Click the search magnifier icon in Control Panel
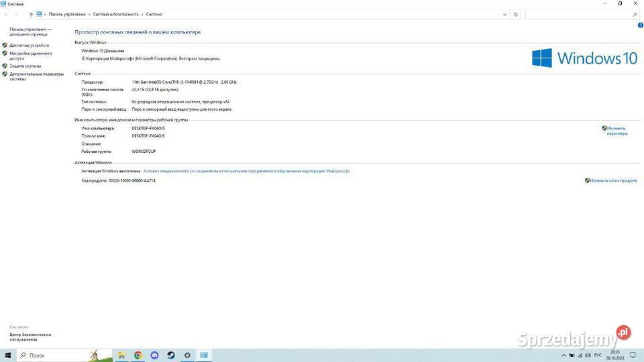Screen dimensions: 644x362 [x=635, y=14]
